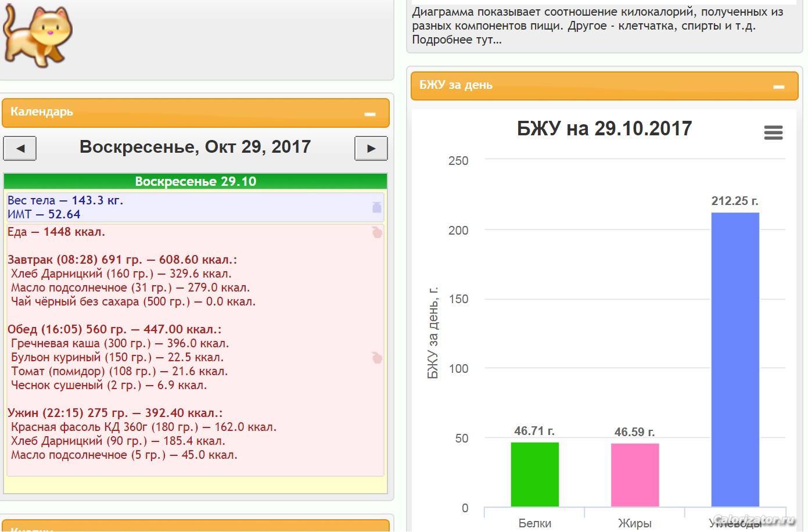Select Масло подсолнечное (31 гр.) row
The width and height of the screenshot is (808, 532).
tap(130, 287)
